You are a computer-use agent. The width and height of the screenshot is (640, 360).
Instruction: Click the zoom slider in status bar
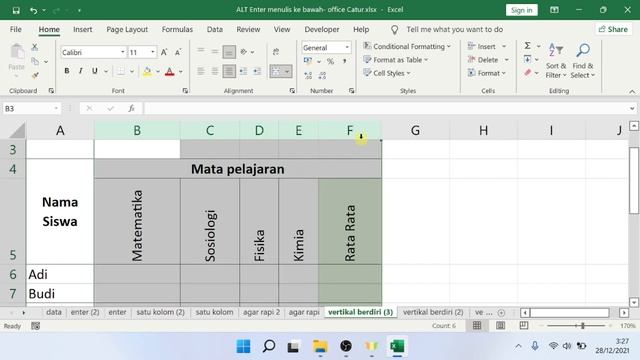tap(576, 326)
